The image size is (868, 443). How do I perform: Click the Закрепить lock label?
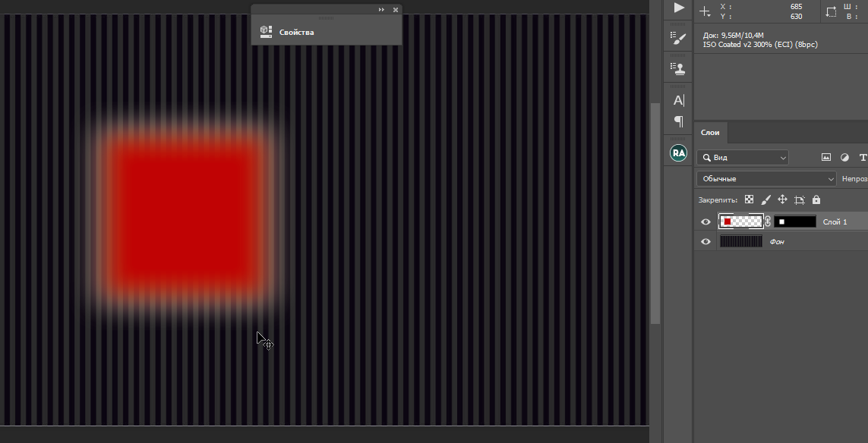pyautogui.click(x=718, y=200)
